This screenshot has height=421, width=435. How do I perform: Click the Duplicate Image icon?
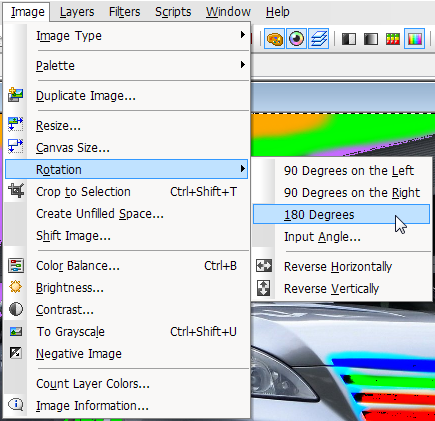pos(16,95)
